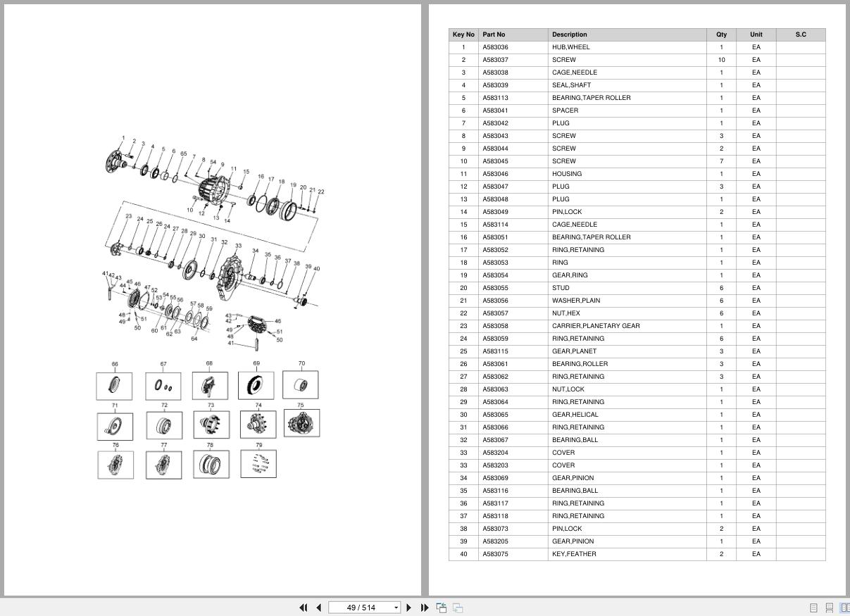Switch to facing pages layout
The width and height of the screenshot is (850, 616).
(x=844, y=608)
